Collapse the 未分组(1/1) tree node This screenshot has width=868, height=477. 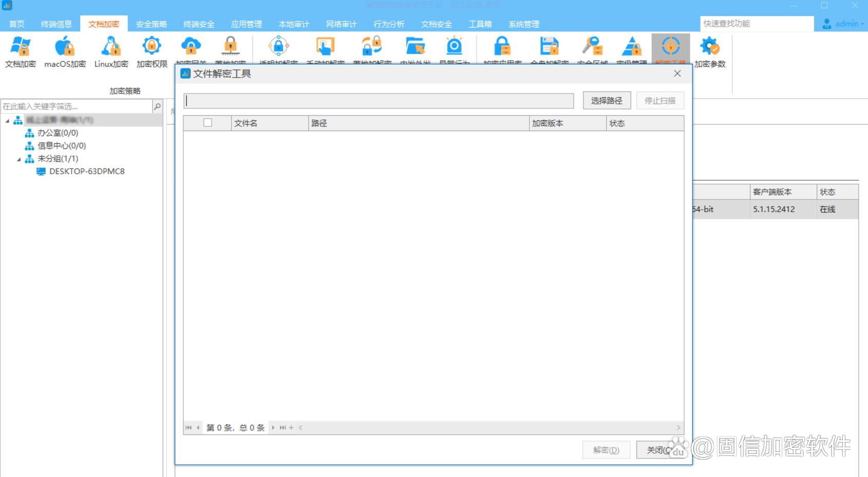click(x=17, y=158)
